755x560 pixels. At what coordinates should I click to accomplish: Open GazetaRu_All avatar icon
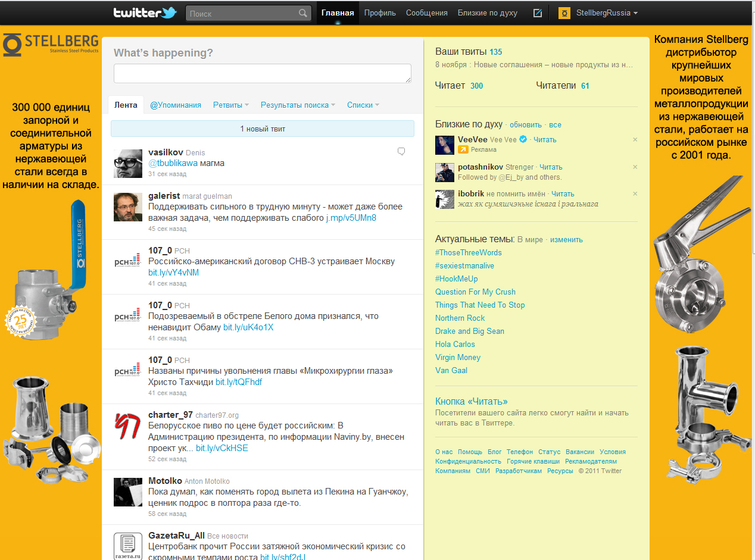(x=128, y=546)
